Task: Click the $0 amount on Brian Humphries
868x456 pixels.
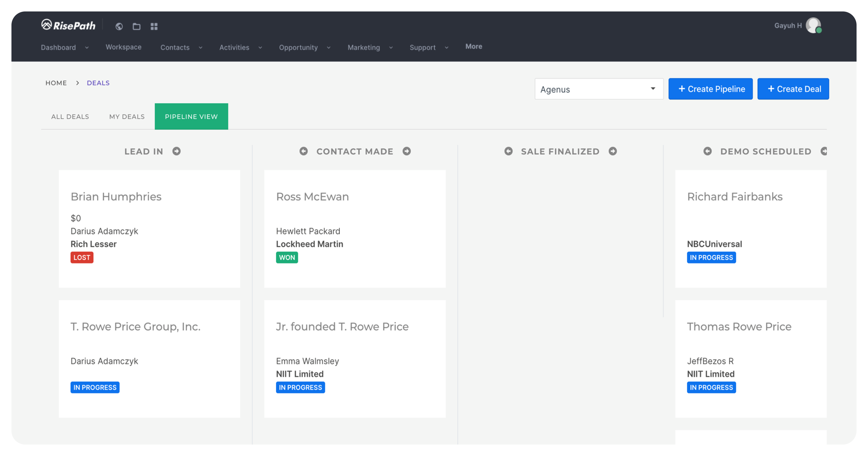Action: (x=76, y=218)
